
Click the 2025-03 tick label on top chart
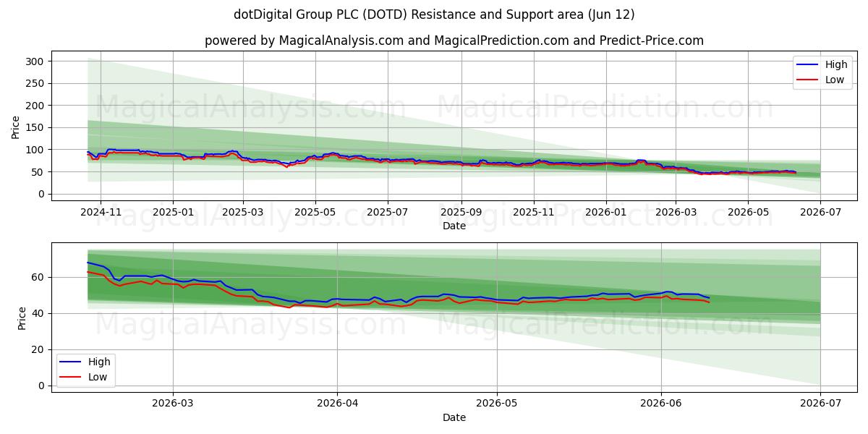click(243, 211)
